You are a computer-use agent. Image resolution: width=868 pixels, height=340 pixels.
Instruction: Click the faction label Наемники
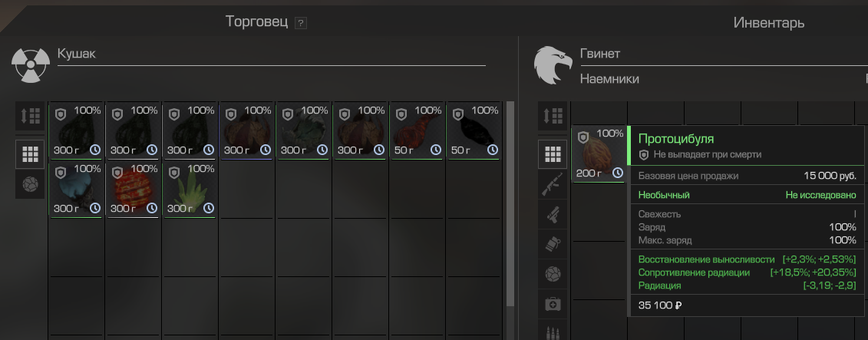pyautogui.click(x=609, y=79)
